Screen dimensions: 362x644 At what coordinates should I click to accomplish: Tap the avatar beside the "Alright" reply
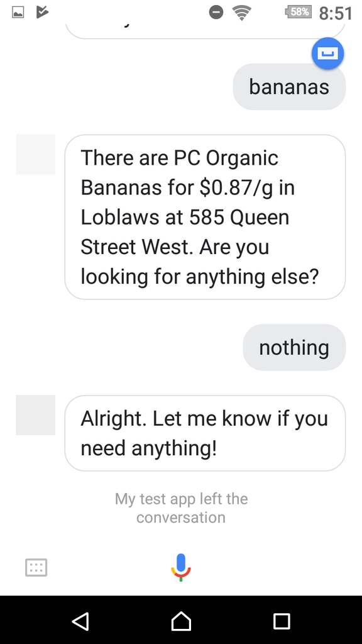pyautogui.click(x=36, y=415)
